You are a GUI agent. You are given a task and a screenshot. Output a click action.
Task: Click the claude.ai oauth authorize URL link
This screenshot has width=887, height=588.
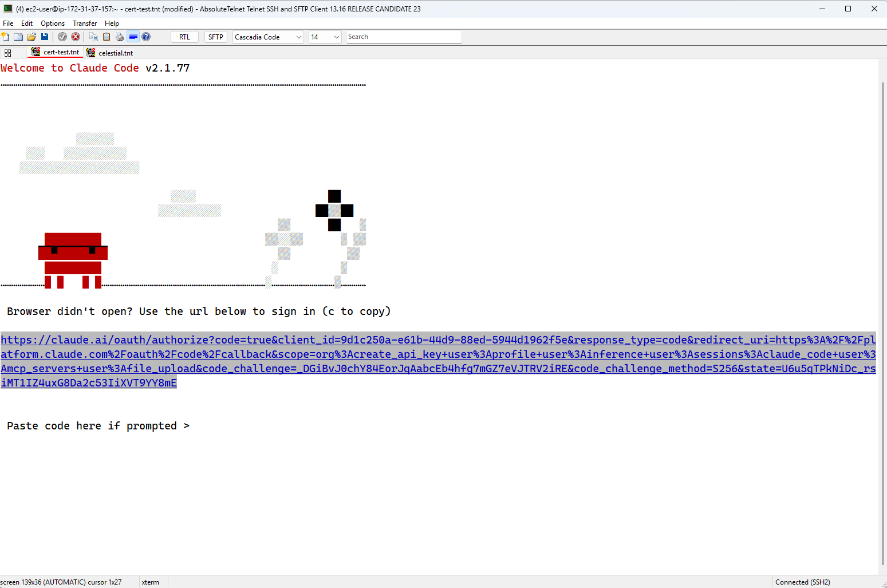[438, 361]
